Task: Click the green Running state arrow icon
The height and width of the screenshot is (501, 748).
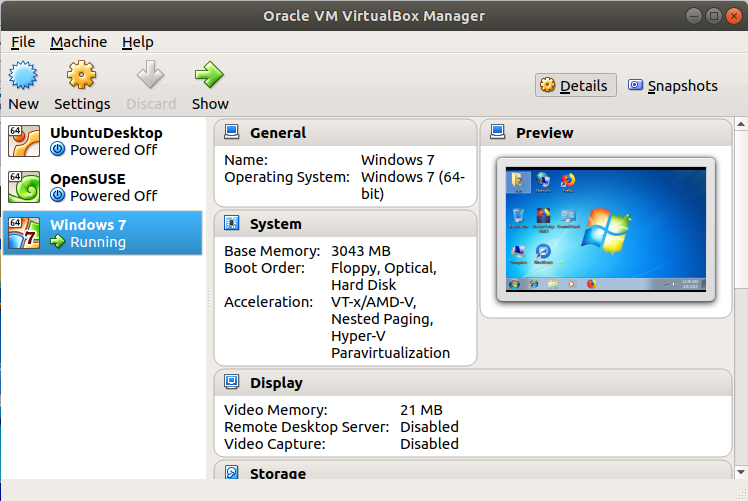Action: coord(58,241)
